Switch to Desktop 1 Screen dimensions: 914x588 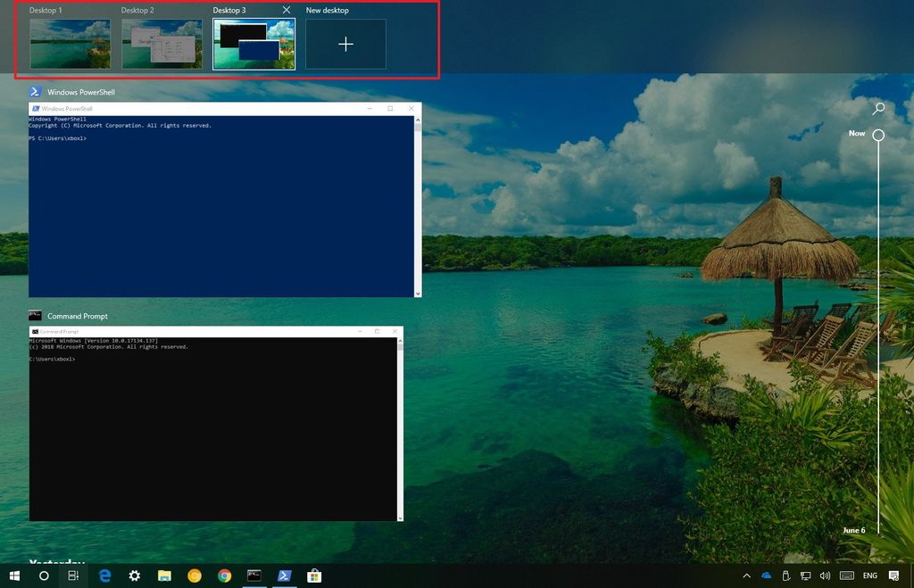coord(70,43)
